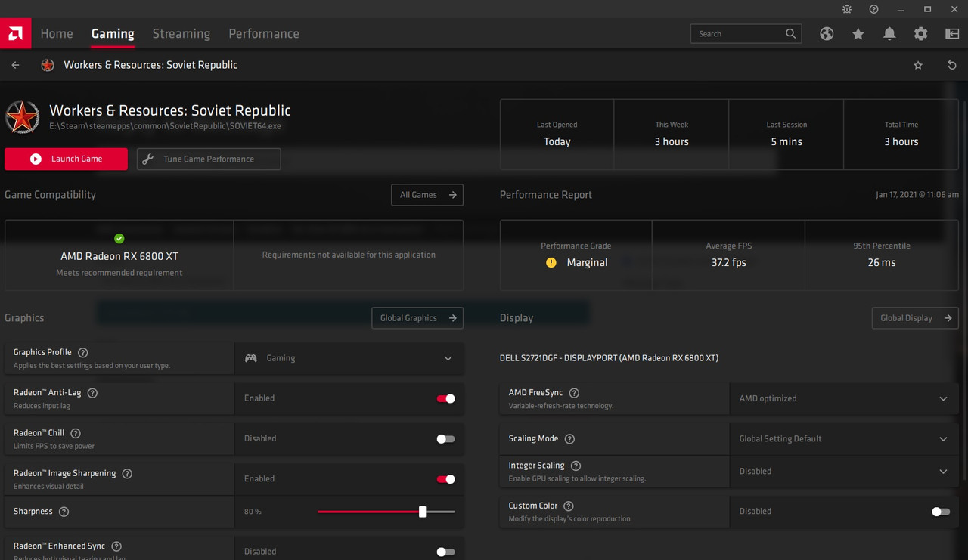The image size is (968, 560).
Task: Launch the game
Action: click(66, 159)
